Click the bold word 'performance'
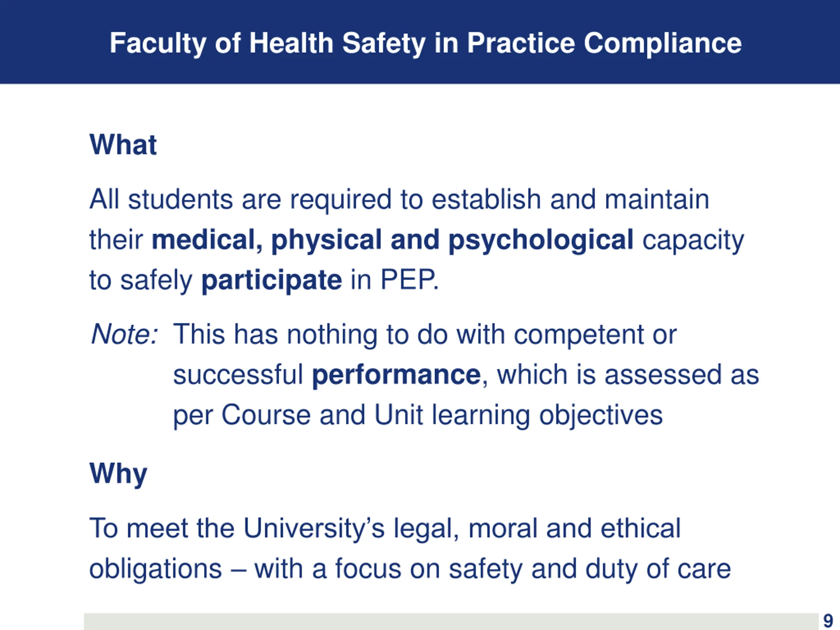The height and width of the screenshot is (630, 840). [396, 375]
